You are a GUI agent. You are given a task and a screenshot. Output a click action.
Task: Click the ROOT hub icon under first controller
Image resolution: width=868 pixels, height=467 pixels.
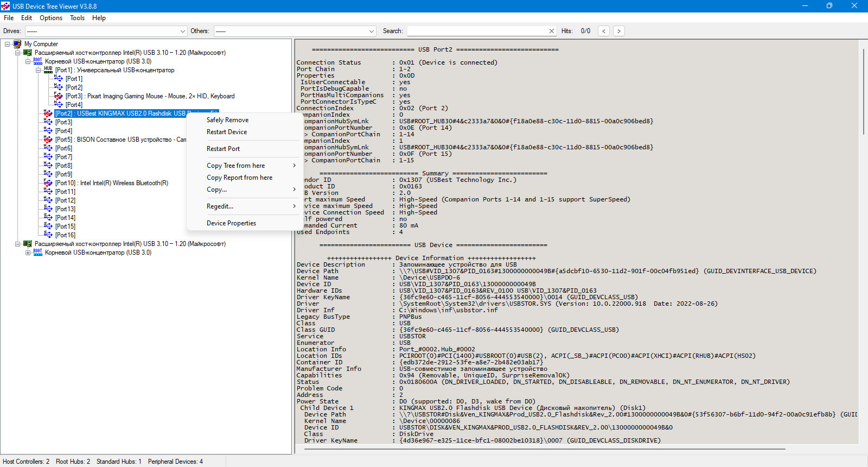click(x=38, y=61)
